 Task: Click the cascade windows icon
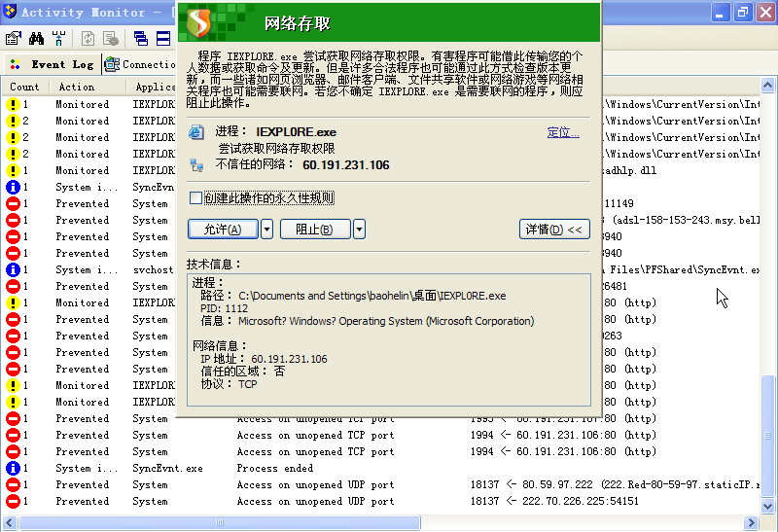(141, 38)
